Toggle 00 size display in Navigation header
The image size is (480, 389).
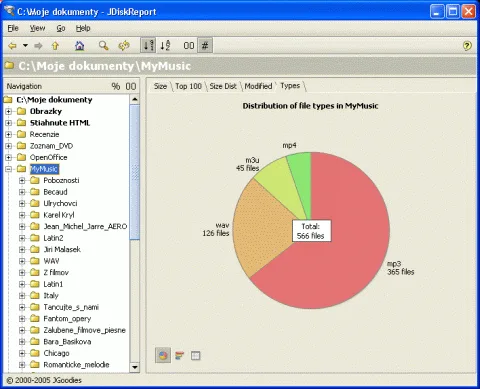tap(131, 86)
